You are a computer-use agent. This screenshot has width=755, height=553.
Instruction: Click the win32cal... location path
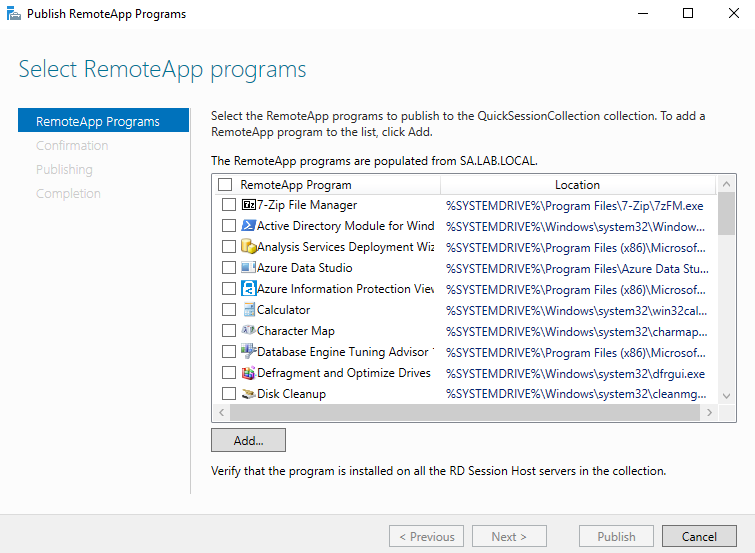click(x=576, y=310)
